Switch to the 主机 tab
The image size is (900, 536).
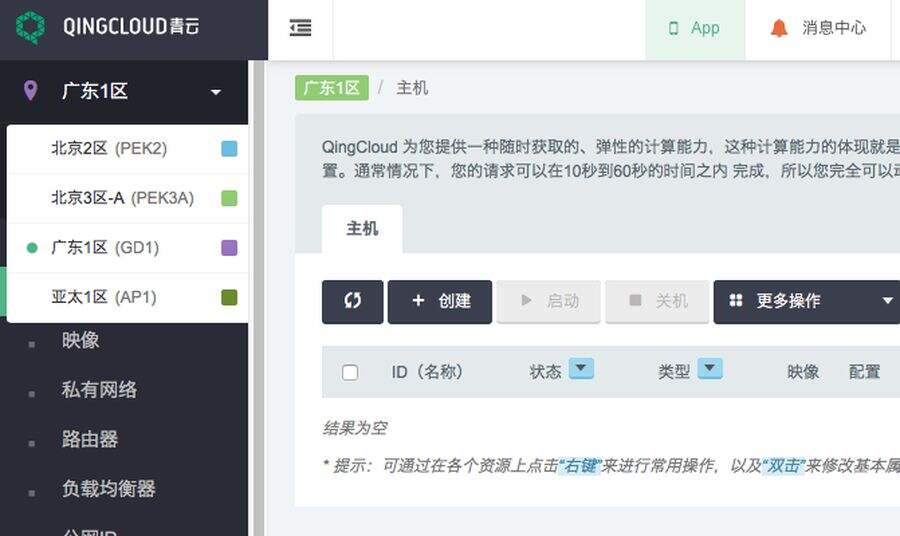tap(362, 229)
